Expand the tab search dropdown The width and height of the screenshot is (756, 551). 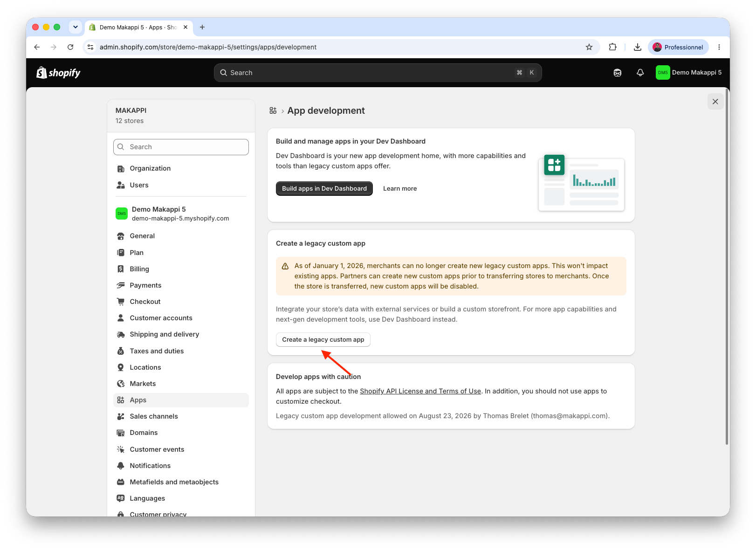(x=76, y=27)
